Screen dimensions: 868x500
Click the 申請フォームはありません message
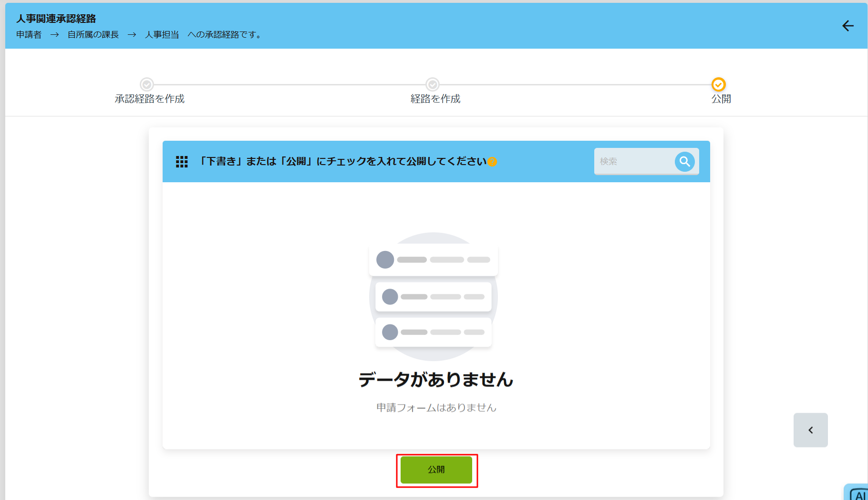[x=436, y=408]
